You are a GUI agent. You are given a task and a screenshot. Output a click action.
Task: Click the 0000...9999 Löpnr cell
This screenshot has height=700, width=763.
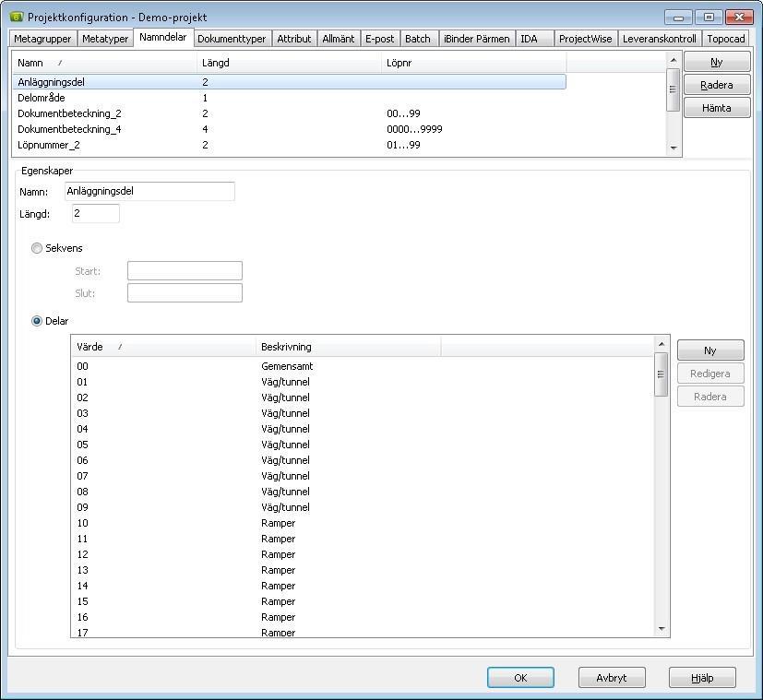point(414,129)
